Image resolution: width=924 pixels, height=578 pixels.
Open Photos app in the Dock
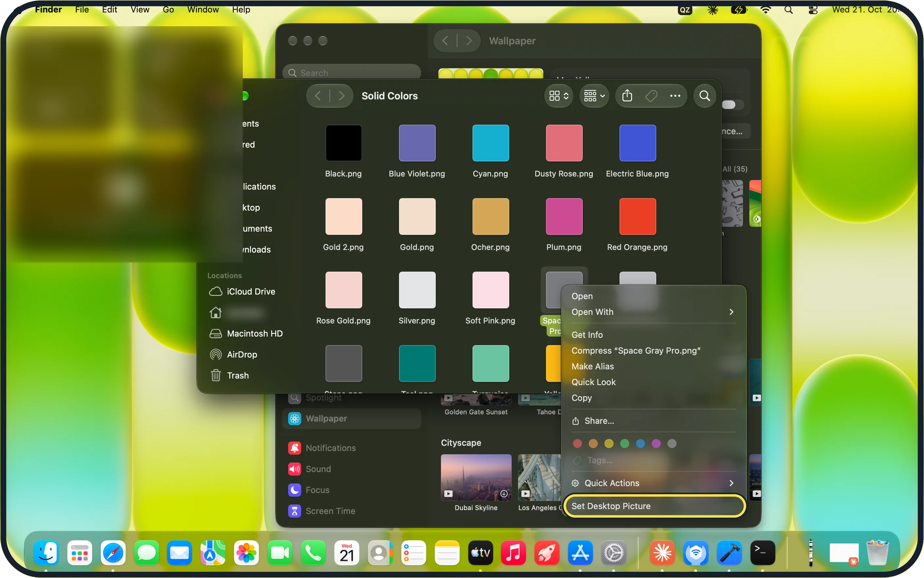point(246,553)
